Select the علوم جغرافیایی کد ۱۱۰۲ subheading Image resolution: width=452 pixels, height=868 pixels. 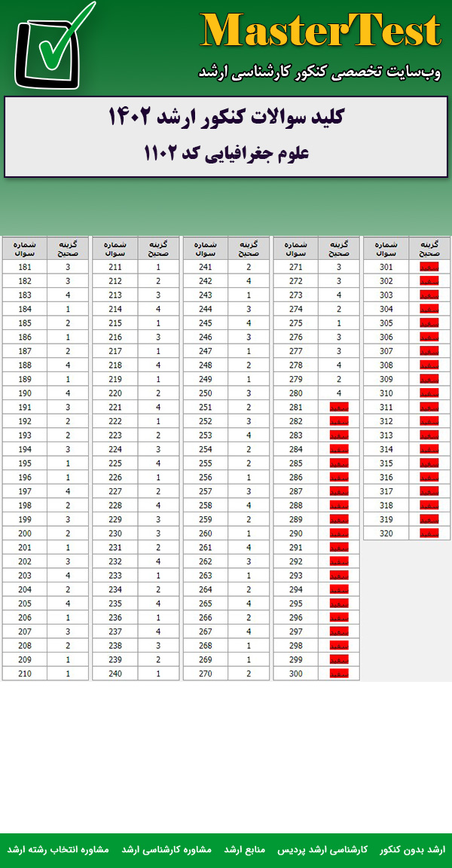227,153
